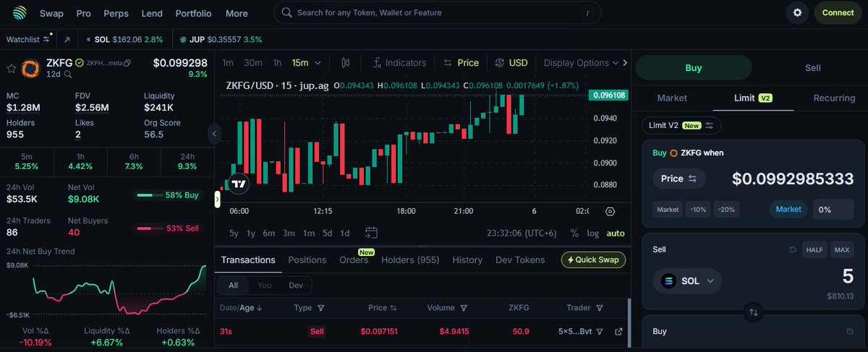This screenshot has height=352, width=868.
Task: Switch to Dev Tokens tab
Action: tap(520, 259)
